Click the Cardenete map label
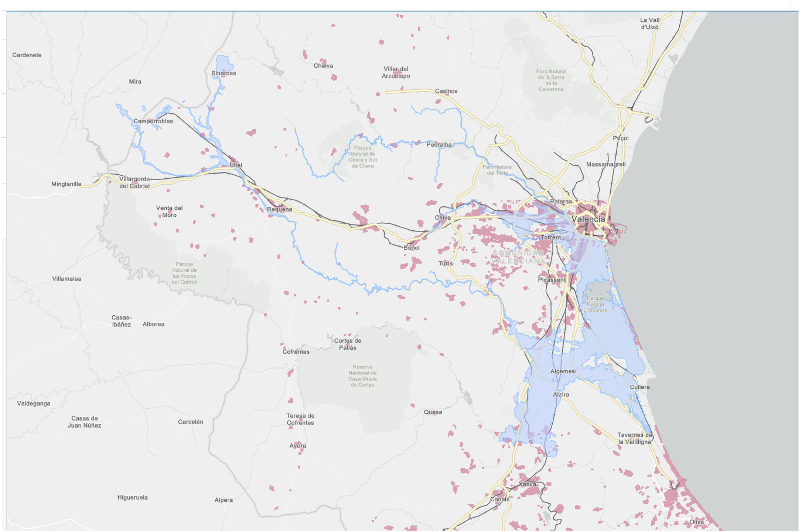The image size is (800, 532). point(27,55)
